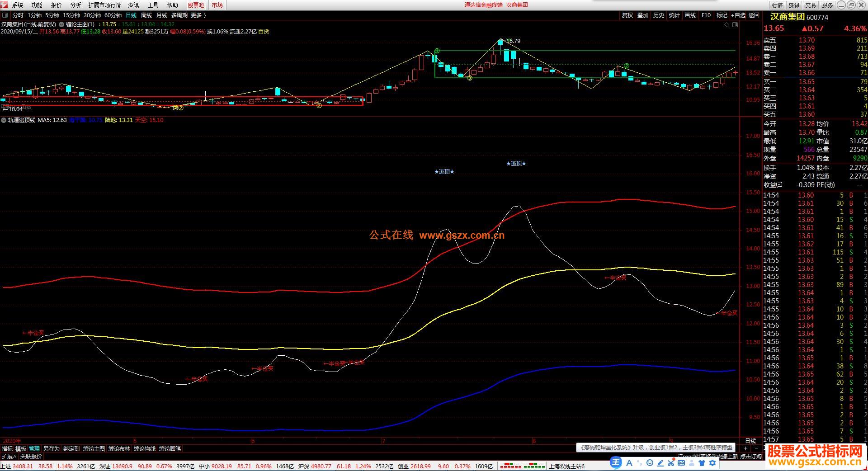This screenshot has height=471, width=868.
Task: Open the 系统 menu
Action: 18,5
